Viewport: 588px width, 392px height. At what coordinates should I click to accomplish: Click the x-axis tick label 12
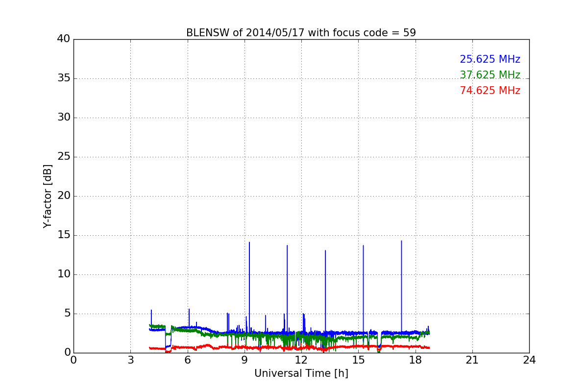301,360
